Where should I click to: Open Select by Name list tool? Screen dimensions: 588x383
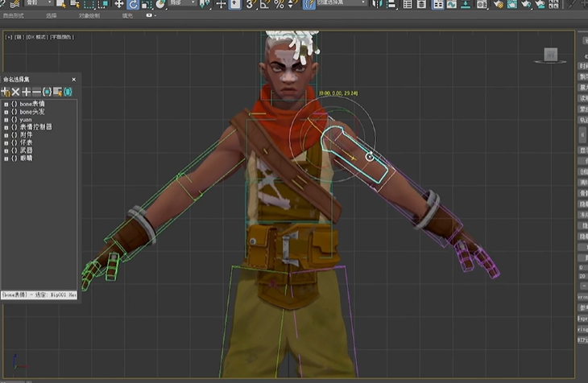[x=75, y=4]
